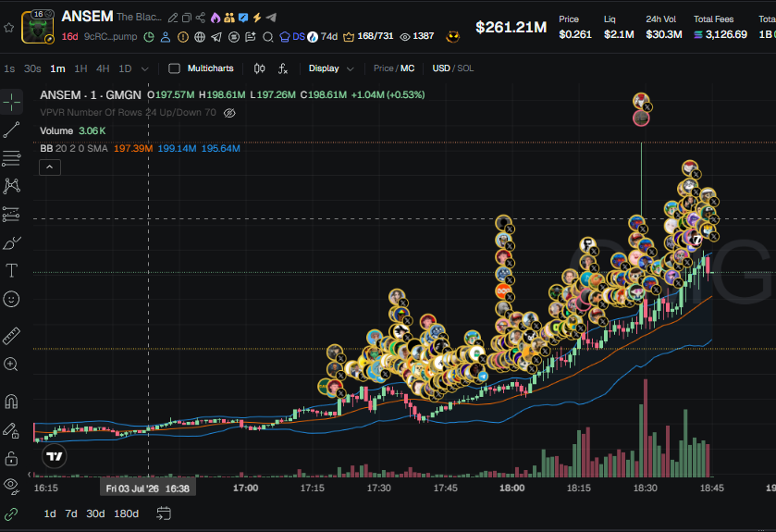The image size is (776, 532).
Task: Copy contract address 9cRC...pump
Action: coord(110,37)
